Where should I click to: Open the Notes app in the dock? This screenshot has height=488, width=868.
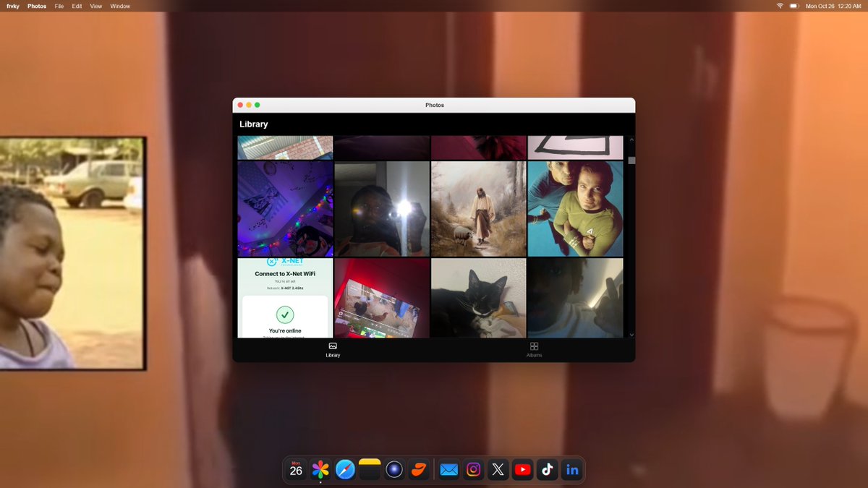[370, 470]
